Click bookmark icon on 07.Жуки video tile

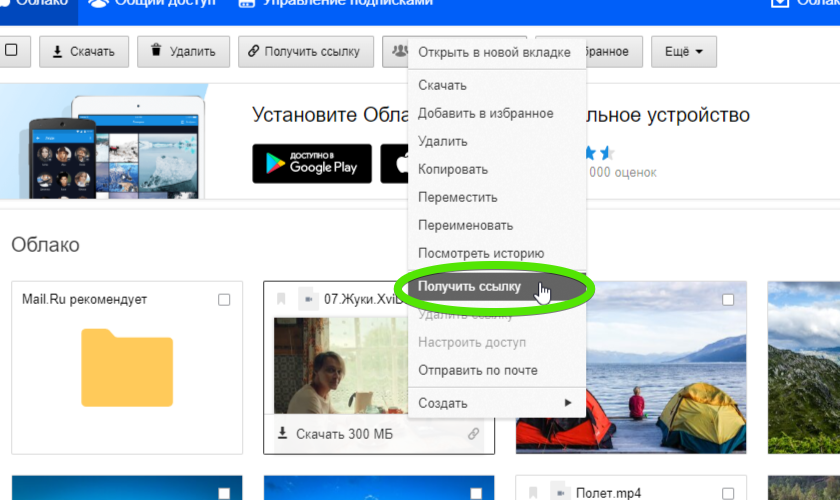pyautogui.click(x=282, y=299)
